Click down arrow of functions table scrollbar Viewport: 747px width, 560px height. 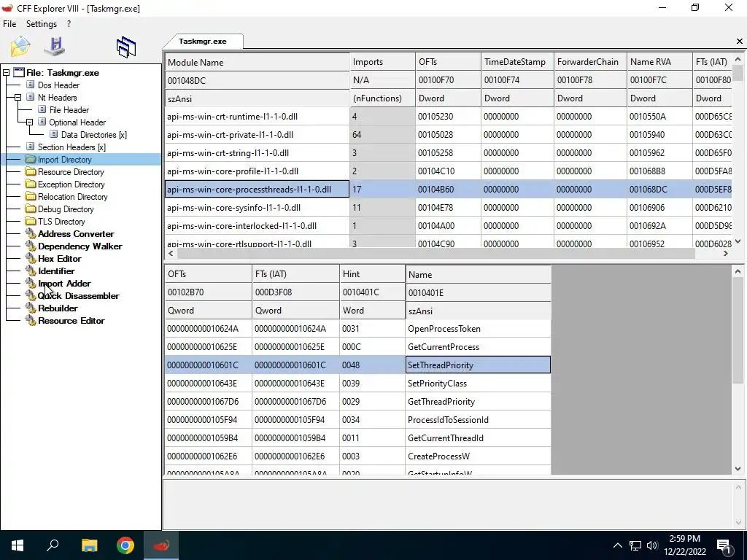click(x=738, y=469)
